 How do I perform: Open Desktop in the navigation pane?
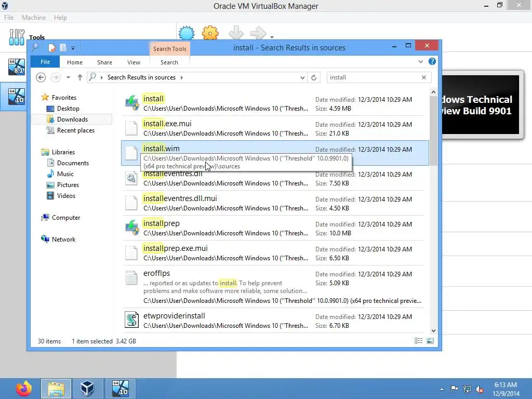click(x=68, y=108)
